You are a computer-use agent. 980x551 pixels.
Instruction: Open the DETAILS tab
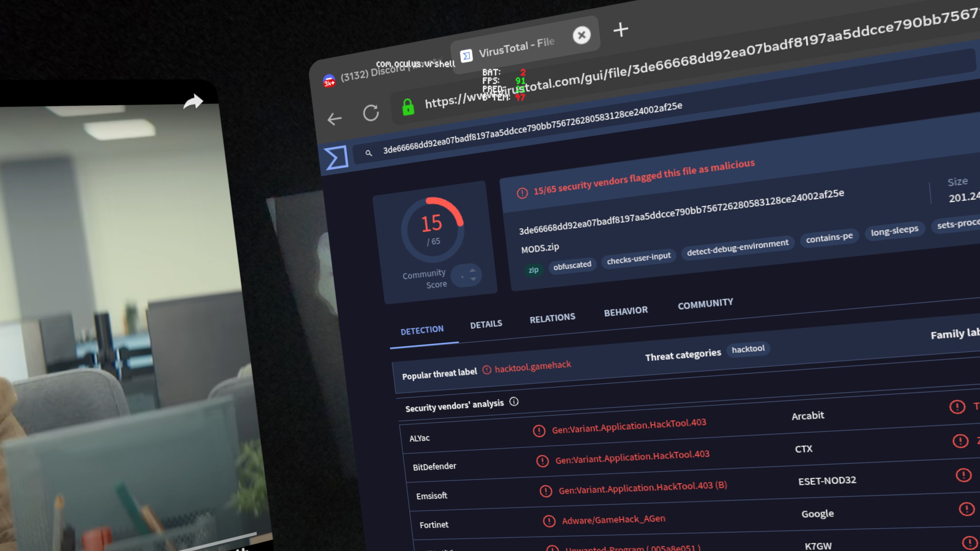pyautogui.click(x=486, y=324)
